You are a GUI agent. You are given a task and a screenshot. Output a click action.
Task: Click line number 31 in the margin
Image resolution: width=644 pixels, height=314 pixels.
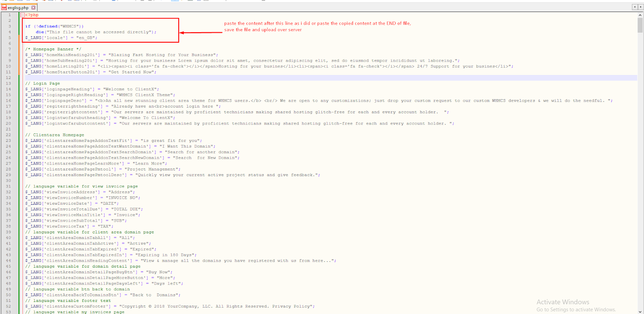pyautogui.click(x=8, y=186)
